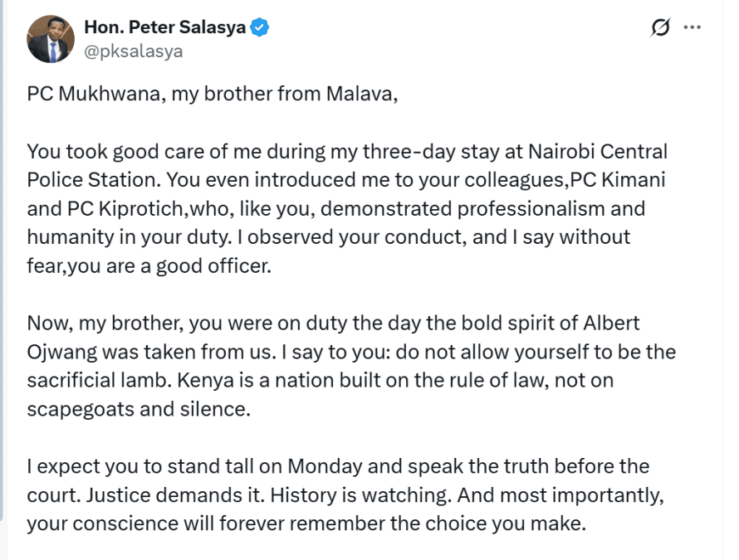Click the Grok explain-post icon
Viewport: 739px width, 560px height.
tap(661, 28)
